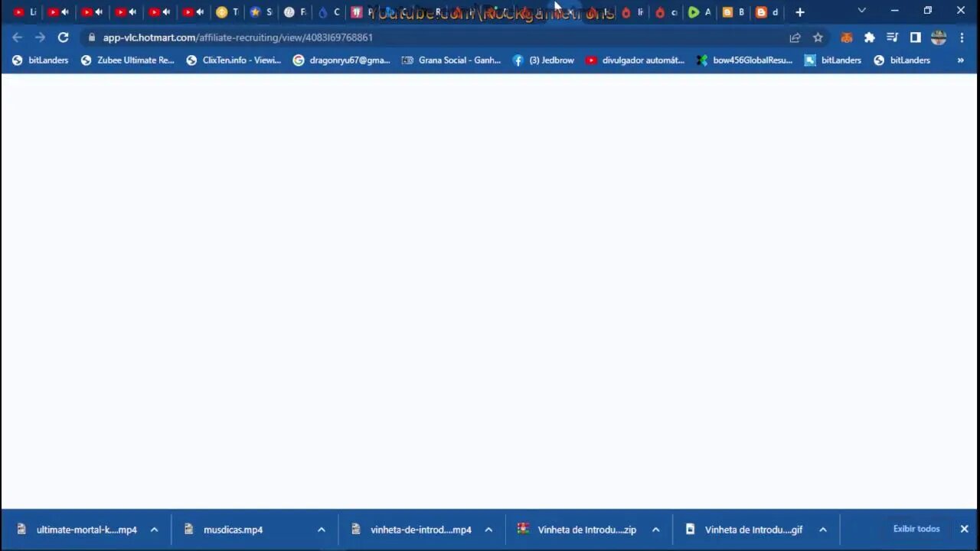The image size is (980, 551).
Task: Open Zubee Ultimate Re... bookmark
Action: coord(127,60)
